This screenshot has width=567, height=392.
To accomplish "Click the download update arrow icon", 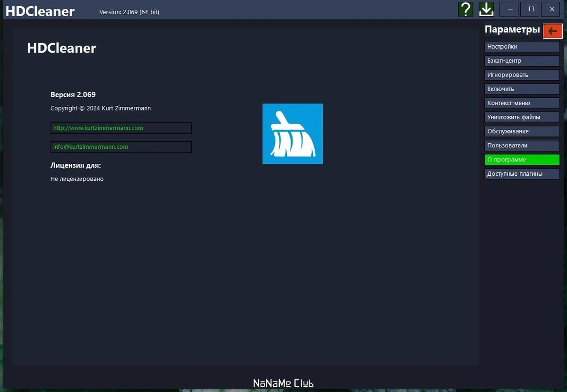I will [x=486, y=9].
